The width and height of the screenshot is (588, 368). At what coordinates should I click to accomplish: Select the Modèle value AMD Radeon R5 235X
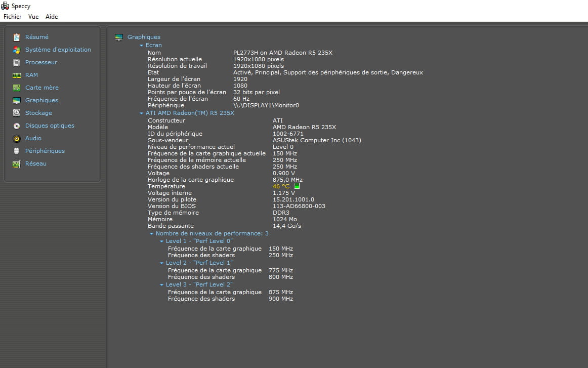tap(305, 127)
